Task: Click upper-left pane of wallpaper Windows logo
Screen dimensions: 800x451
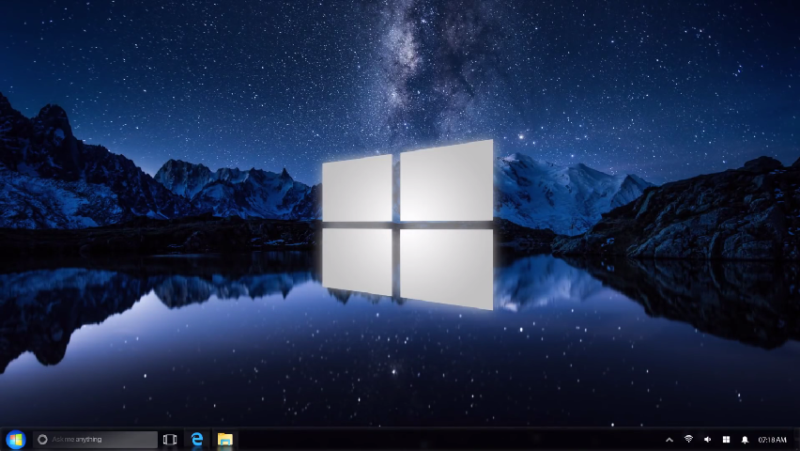Action: coord(357,188)
